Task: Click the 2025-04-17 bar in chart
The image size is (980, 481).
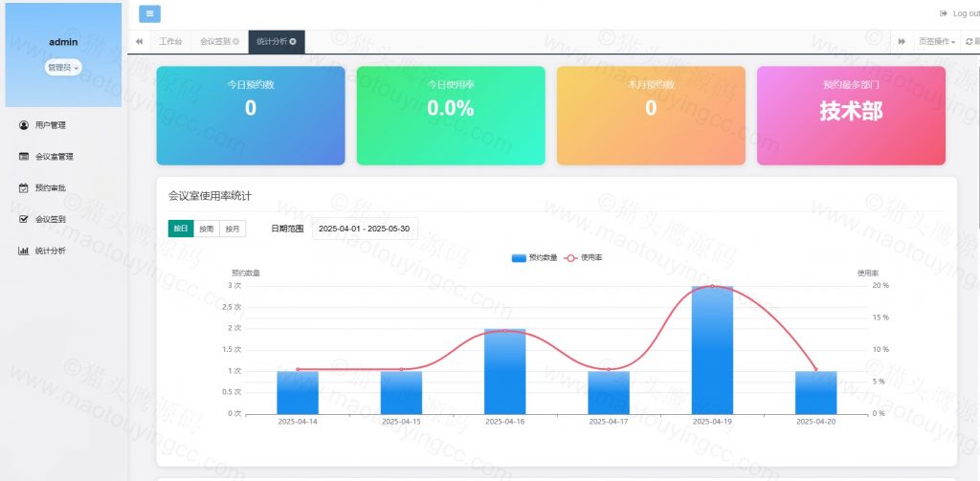Action: (x=608, y=393)
